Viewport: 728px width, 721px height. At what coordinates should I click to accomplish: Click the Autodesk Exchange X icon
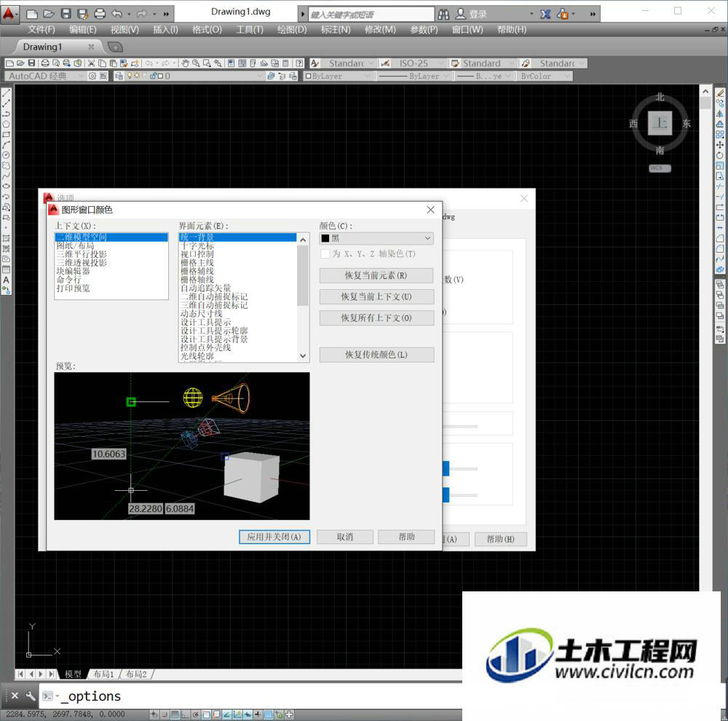pos(545,15)
